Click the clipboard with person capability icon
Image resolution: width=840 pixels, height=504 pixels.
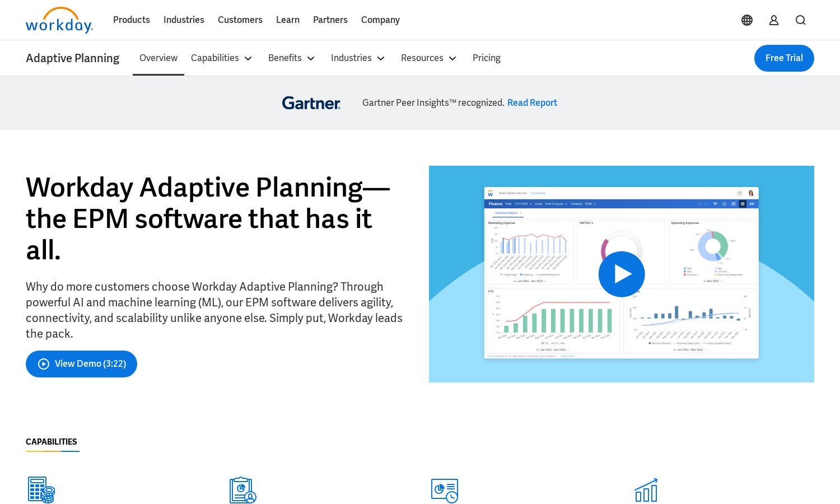(x=243, y=490)
